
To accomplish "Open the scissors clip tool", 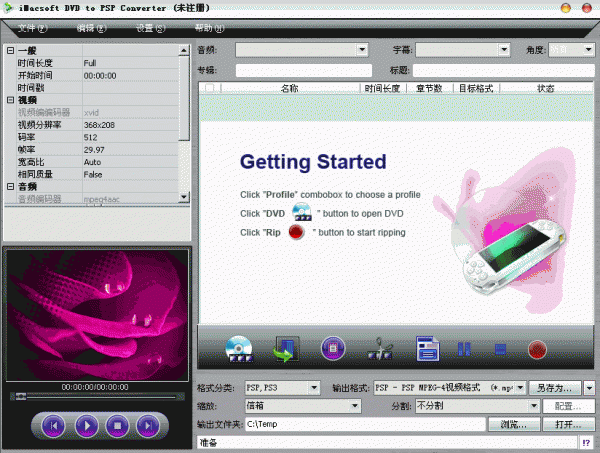I will point(380,349).
